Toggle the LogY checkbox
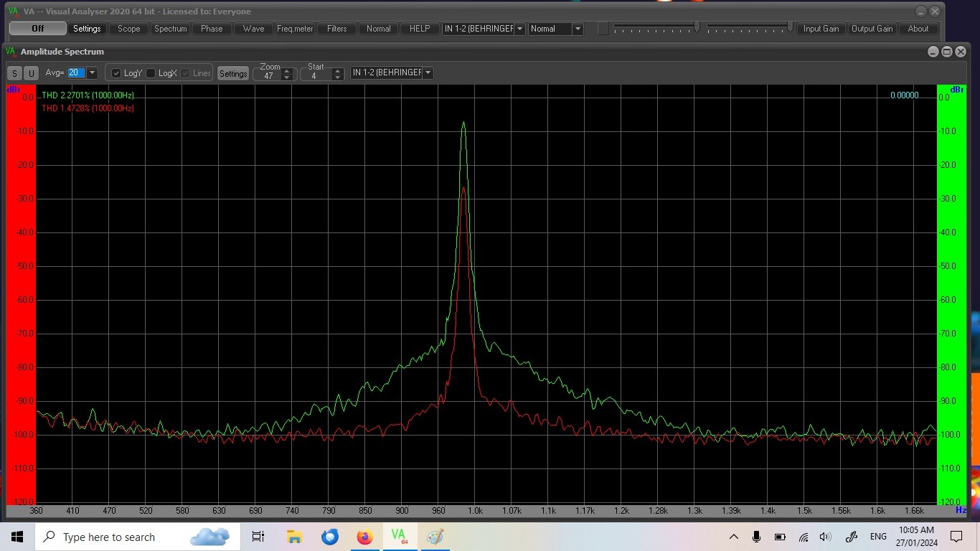Viewport: 980px width, 551px height. pos(116,73)
